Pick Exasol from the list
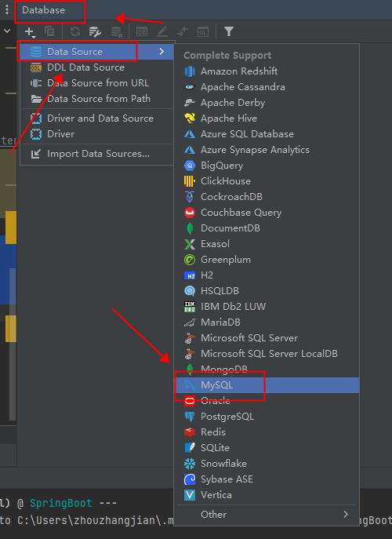The height and width of the screenshot is (539, 392). click(267, 244)
